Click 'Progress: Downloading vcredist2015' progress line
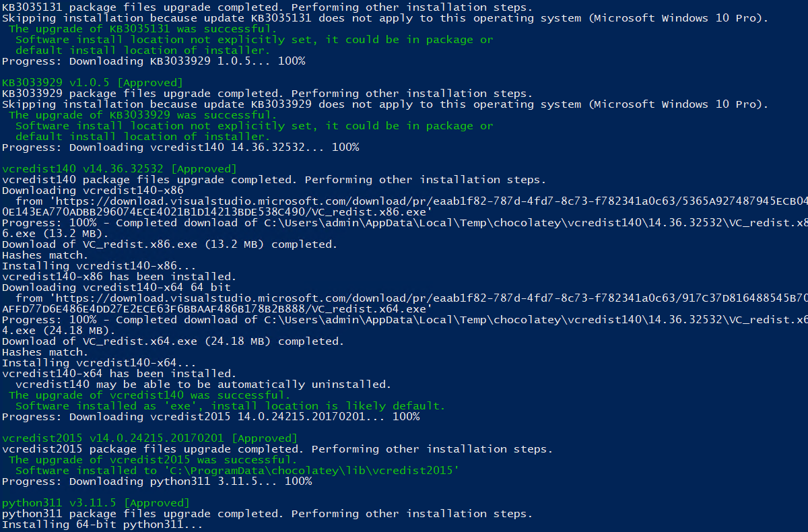Image resolution: width=808 pixels, height=532 pixels. pos(211,417)
